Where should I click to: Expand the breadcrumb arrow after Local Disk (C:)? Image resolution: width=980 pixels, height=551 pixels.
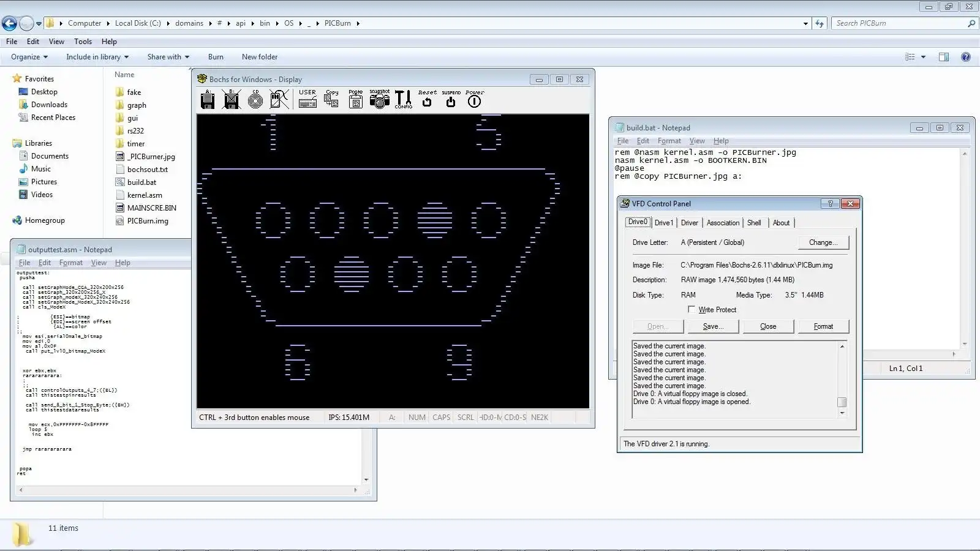(x=168, y=23)
